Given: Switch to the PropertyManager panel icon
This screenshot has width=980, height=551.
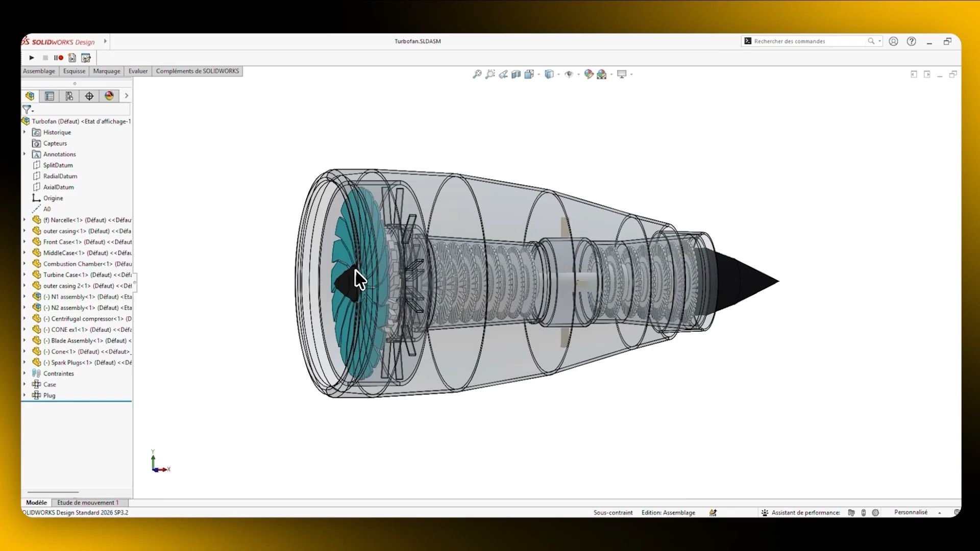Looking at the screenshot, I should (x=50, y=96).
